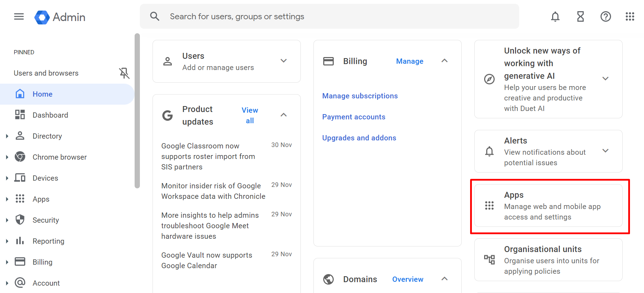Click the Domains Overview link

coord(408,279)
